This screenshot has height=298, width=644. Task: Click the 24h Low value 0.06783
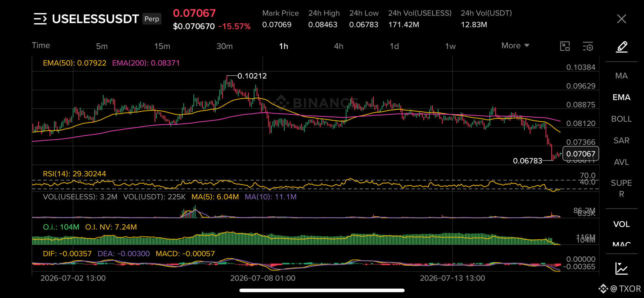(364, 24)
